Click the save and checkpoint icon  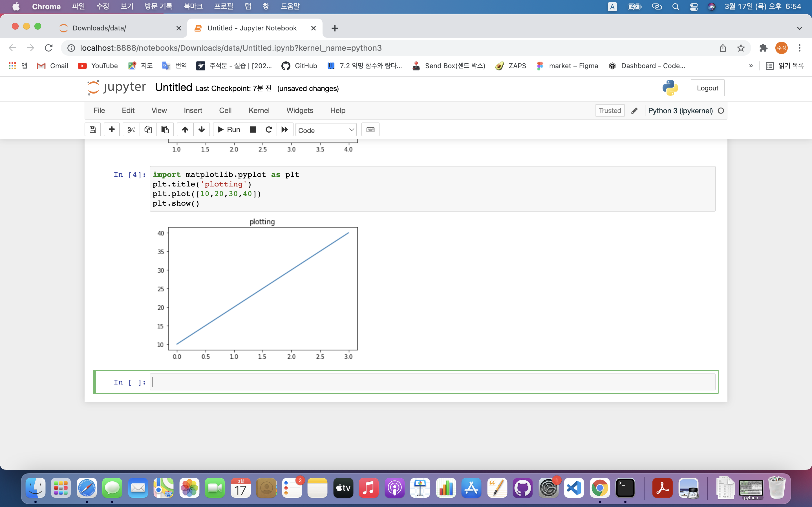click(x=92, y=130)
